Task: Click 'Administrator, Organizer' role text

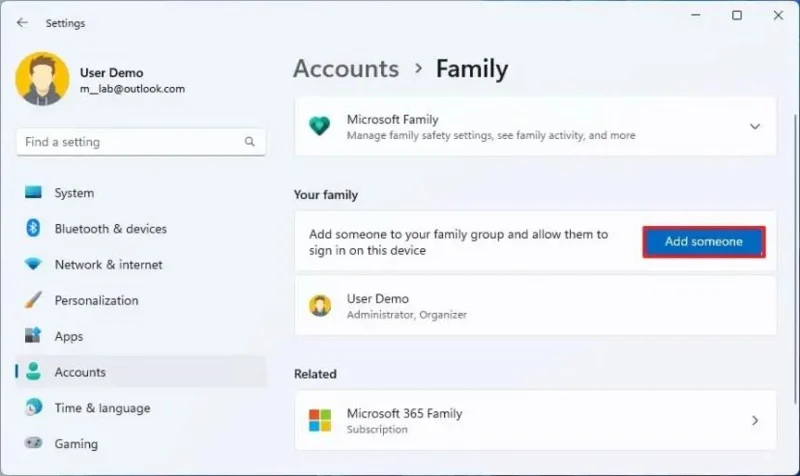Action: tap(407, 315)
